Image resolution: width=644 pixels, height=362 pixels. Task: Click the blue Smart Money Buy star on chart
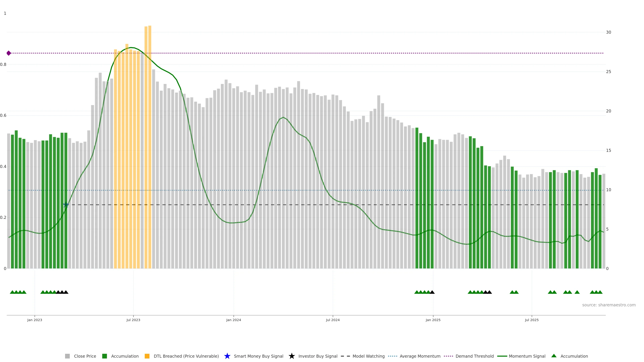click(x=66, y=205)
